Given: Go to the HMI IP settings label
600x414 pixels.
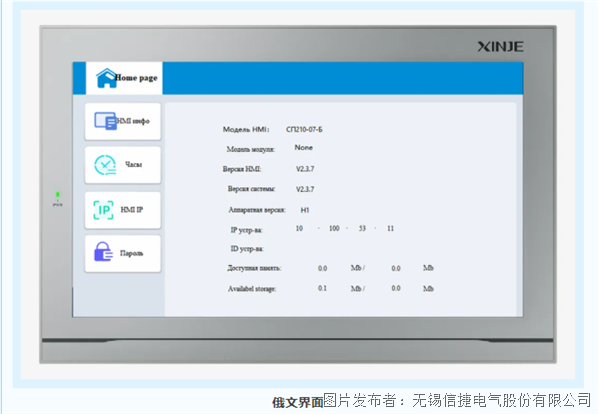Looking at the screenshot, I should [132, 209].
